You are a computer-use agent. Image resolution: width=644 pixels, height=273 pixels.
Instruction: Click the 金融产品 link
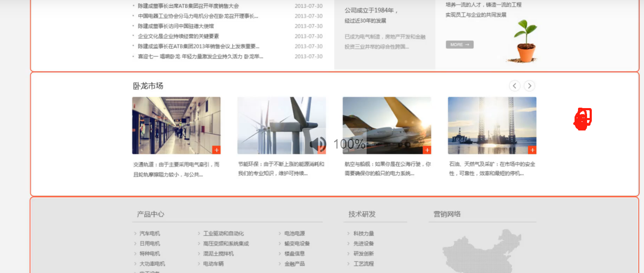(x=295, y=264)
